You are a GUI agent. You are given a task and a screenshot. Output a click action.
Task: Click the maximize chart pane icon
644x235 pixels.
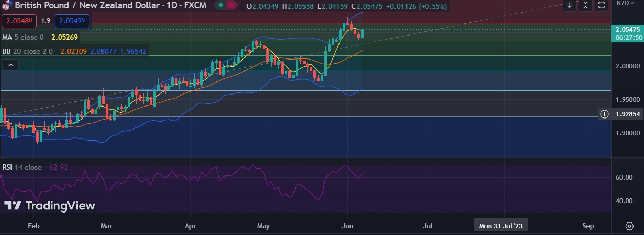601,6
